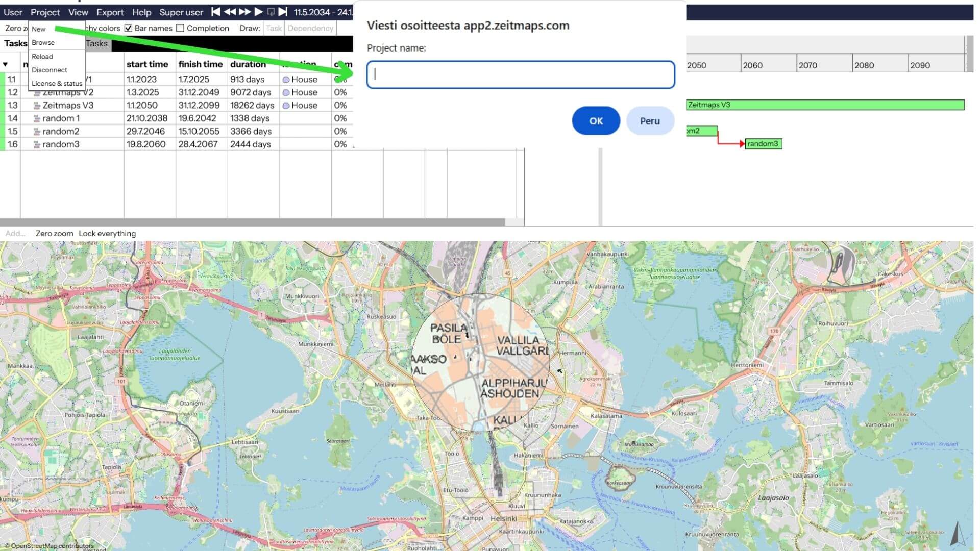Choose Browse from Project dropdown
The width and height of the screenshot is (980, 551).
[43, 42]
